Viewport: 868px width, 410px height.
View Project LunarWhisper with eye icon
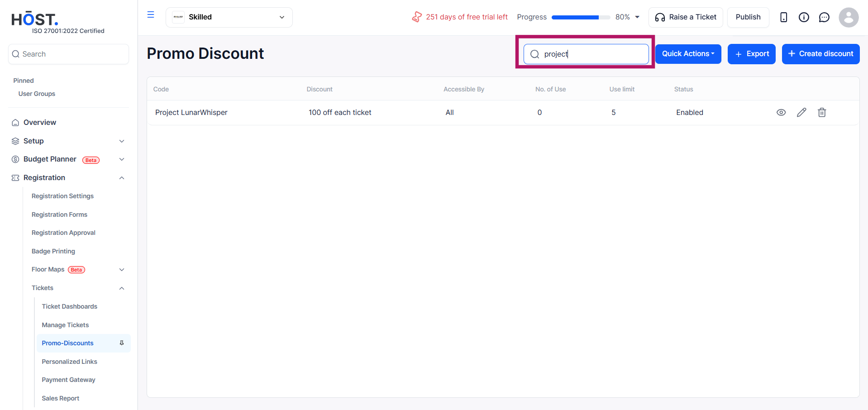[x=781, y=112]
